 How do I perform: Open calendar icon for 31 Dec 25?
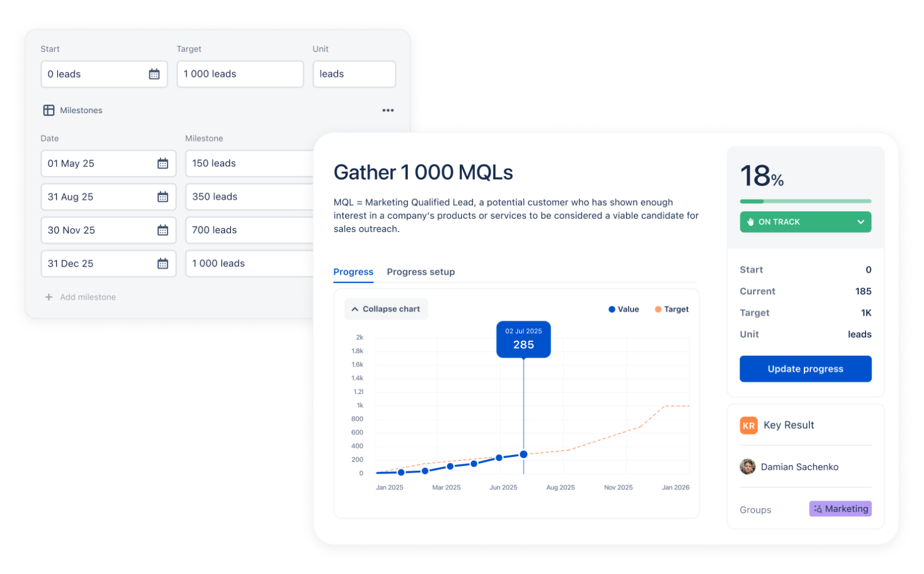click(x=163, y=264)
